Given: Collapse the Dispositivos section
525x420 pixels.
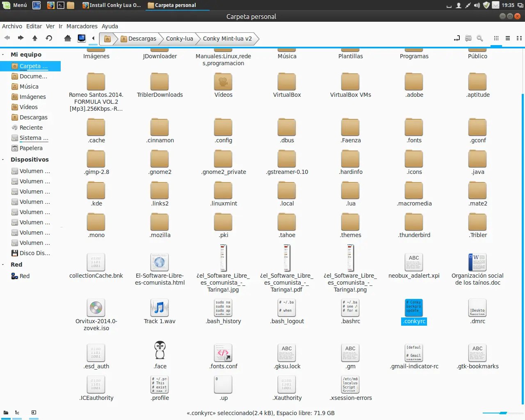Looking at the screenshot, I should [x=3, y=160].
